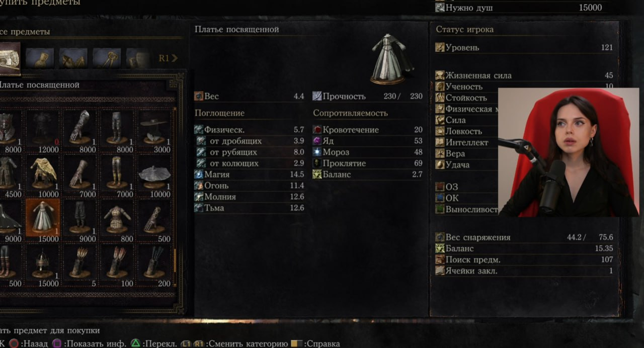Switch to the third item category tab

click(x=73, y=58)
